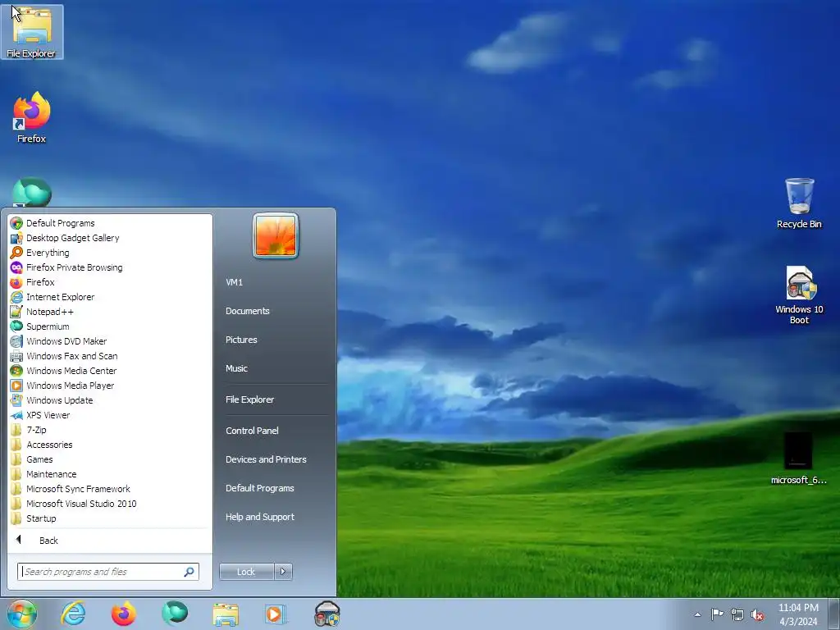This screenshot has height=630, width=840.
Task: Click the Start orb button
Action: coord(22,614)
